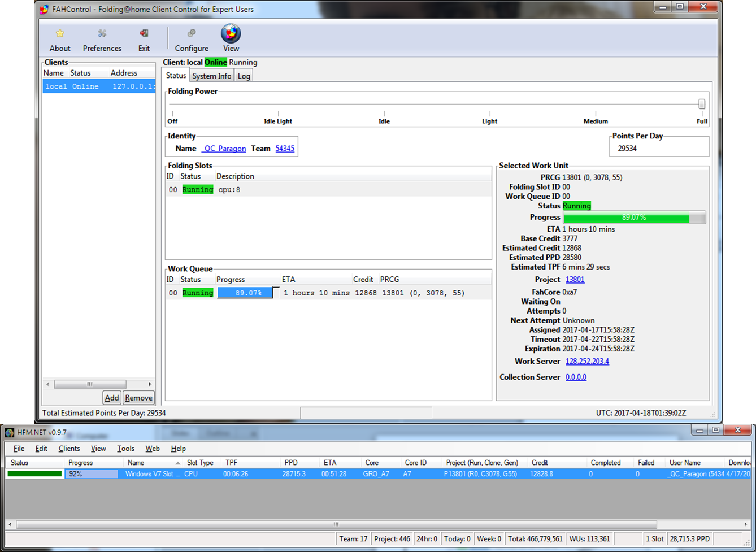Open the QC Paragon name link

pyautogui.click(x=224, y=148)
